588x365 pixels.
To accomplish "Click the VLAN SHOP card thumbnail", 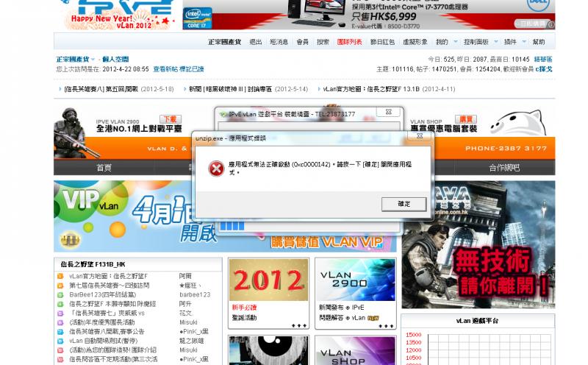I will 356,351.
